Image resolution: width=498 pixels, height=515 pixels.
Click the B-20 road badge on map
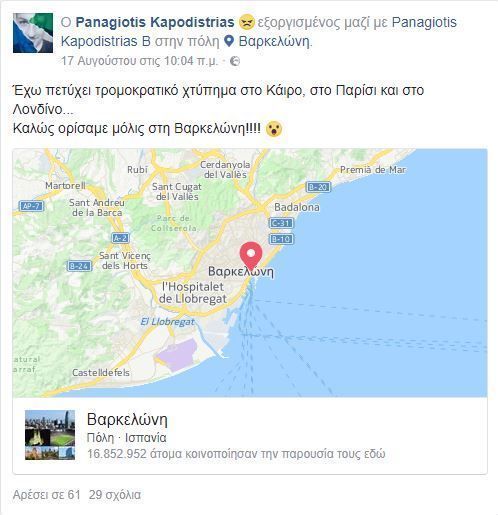tap(318, 187)
